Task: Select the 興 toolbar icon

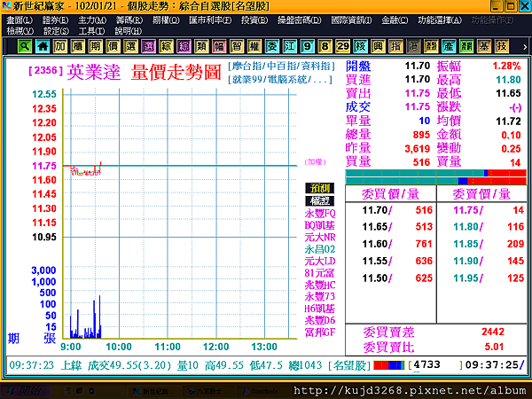Action: (378, 46)
